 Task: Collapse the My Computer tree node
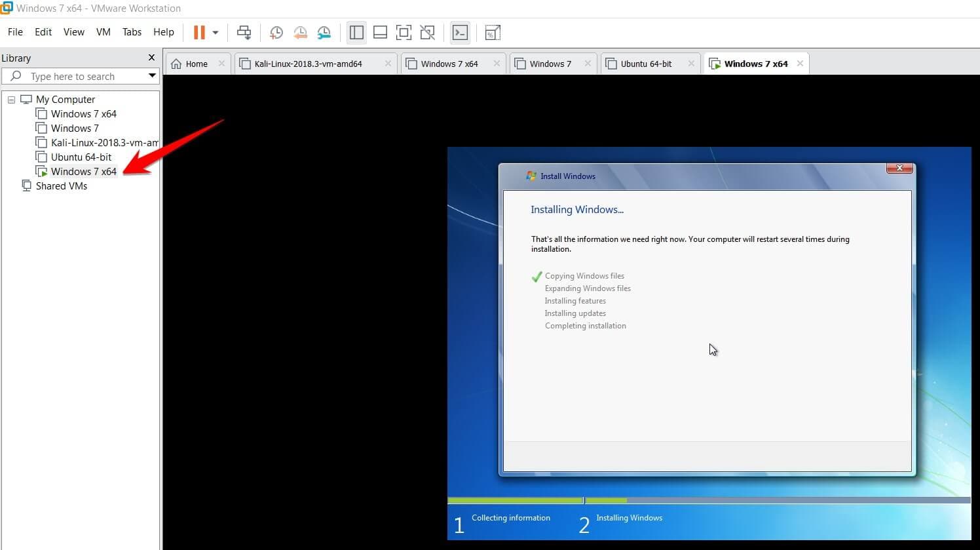point(11,100)
